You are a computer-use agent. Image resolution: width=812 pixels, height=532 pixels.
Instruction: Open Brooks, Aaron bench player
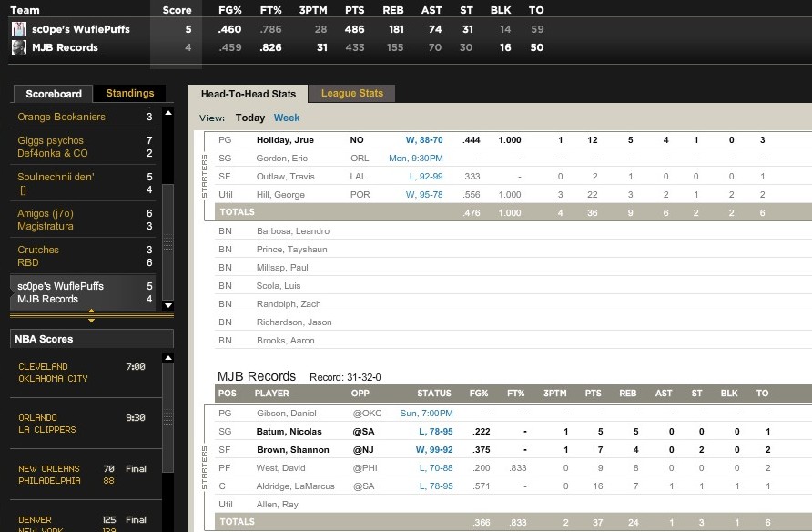285,341
